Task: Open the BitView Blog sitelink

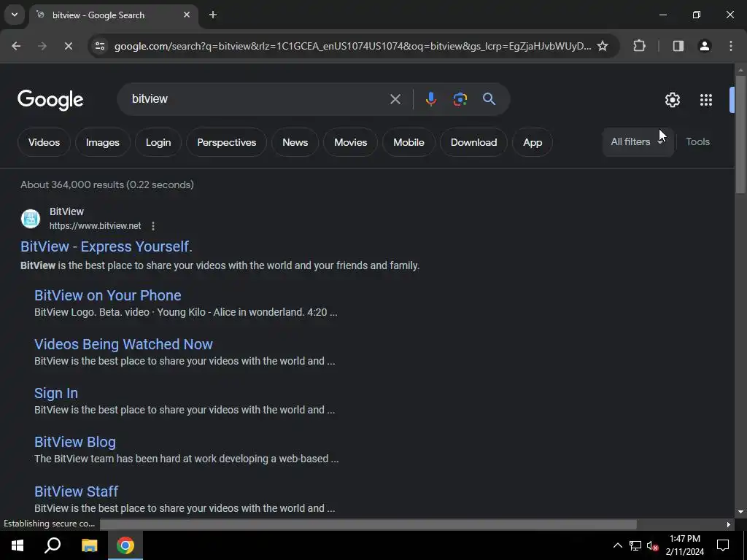Action: [75, 442]
